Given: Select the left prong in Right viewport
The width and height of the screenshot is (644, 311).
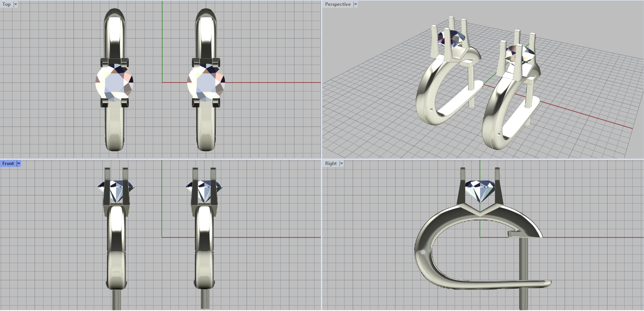Looking at the screenshot, I should pyautogui.click(x=462, y=187).
